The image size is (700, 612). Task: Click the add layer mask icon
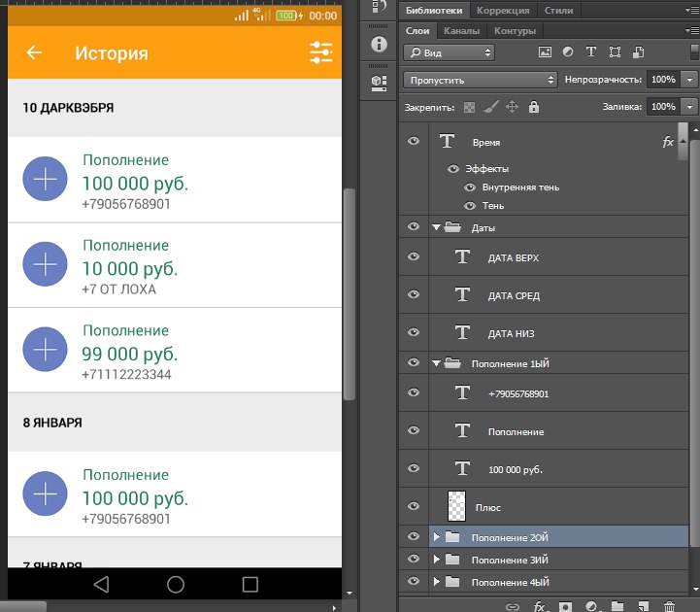pyautogui.click(x=564, y=606)
